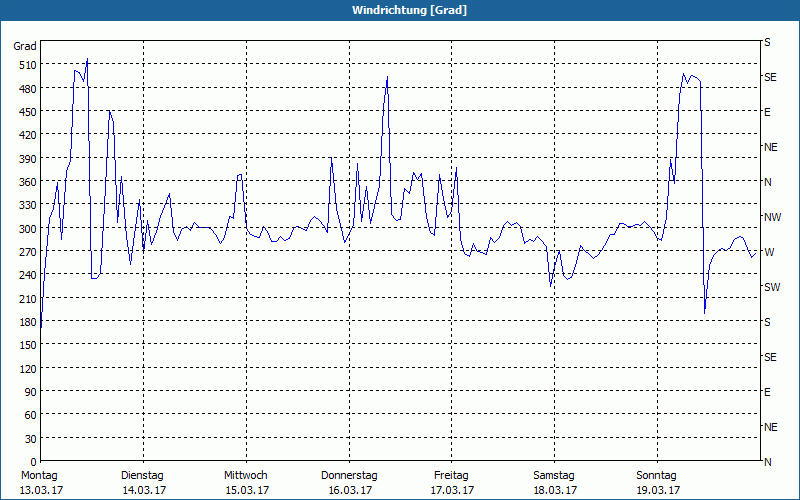Click the date "14.03.17"

tap(144, 490)
